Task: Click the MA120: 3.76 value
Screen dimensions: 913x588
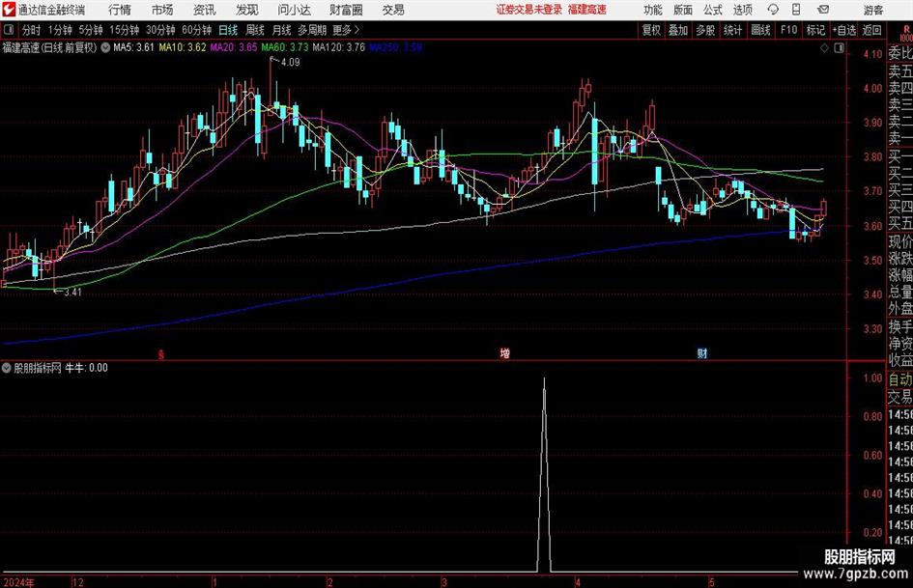Action: [x=338, y=47]
